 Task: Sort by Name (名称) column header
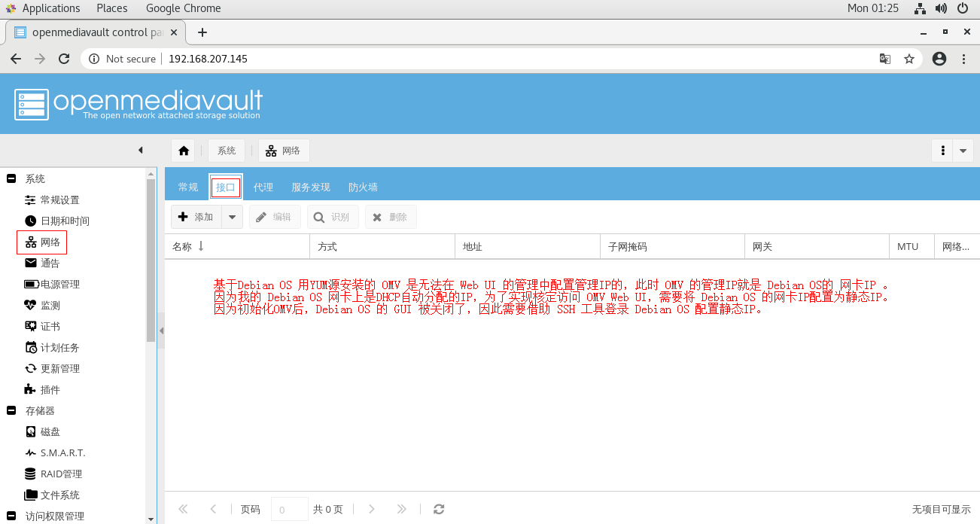[x=237, y=246]
